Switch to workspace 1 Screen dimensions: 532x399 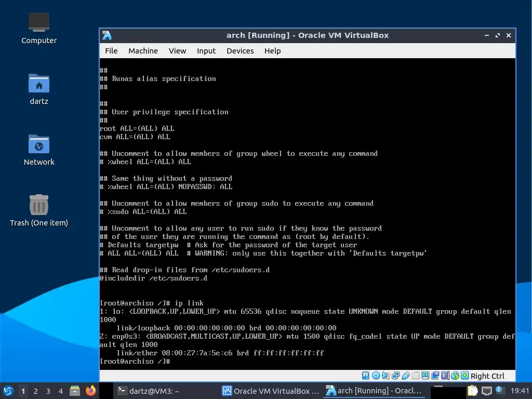(23, 391)
